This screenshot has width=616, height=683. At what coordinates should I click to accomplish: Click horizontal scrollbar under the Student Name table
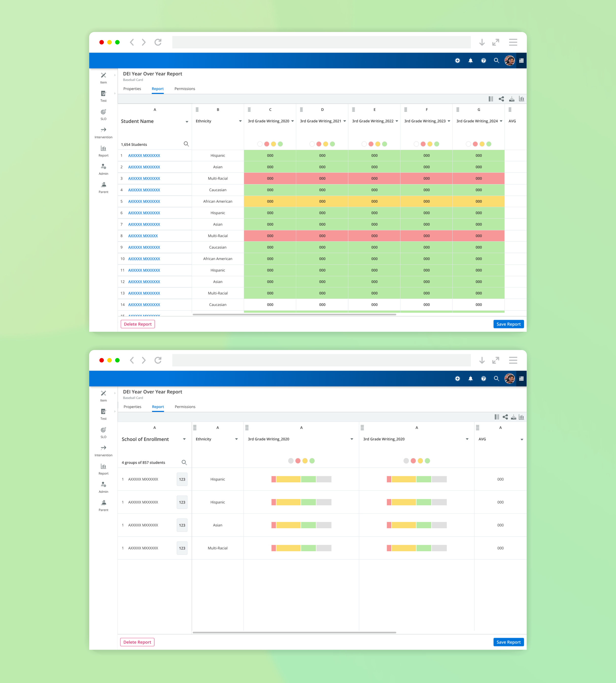[x=294, y=315]
